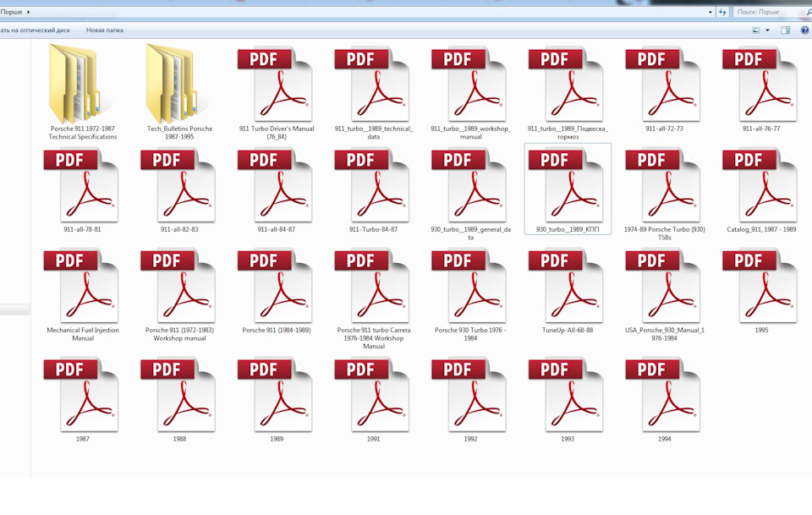The height and width of the screenshot is (515, 812).
Task: Click the Порше breadcrumb in address bar
Action: click(11, 11)
